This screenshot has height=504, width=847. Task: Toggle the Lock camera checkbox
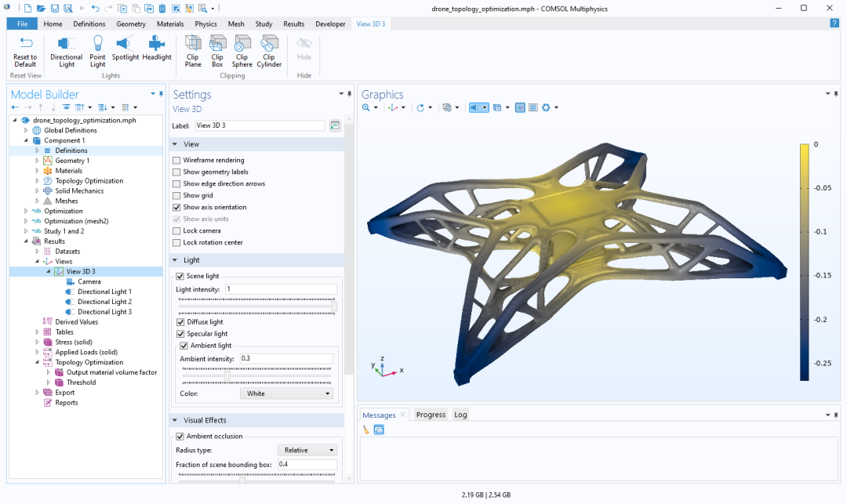coord(176,231)
